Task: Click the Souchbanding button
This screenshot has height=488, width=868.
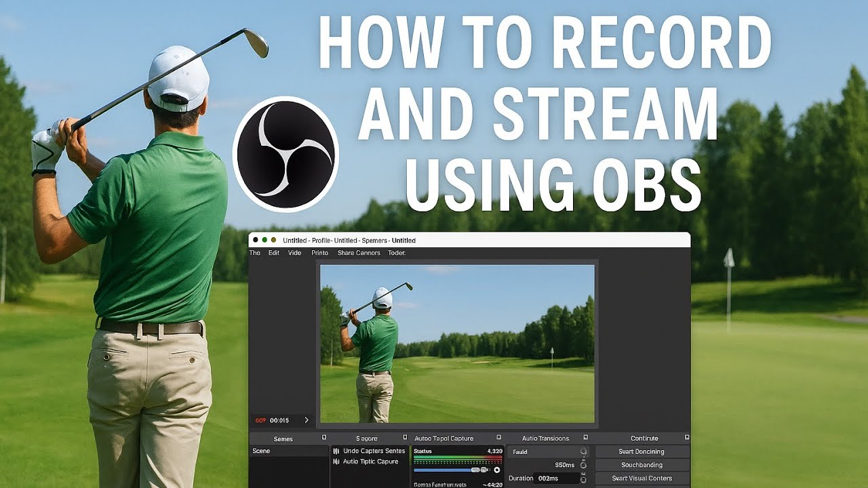Action: coord(642,465)
